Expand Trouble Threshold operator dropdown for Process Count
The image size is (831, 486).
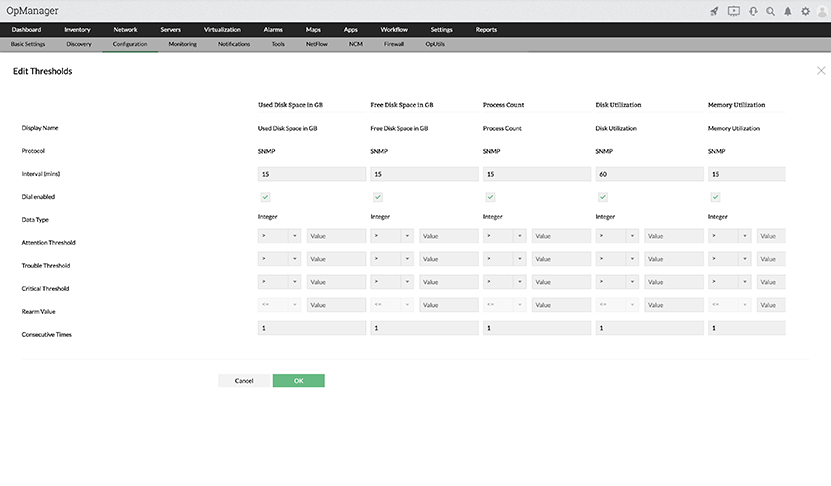pos(505,259)
